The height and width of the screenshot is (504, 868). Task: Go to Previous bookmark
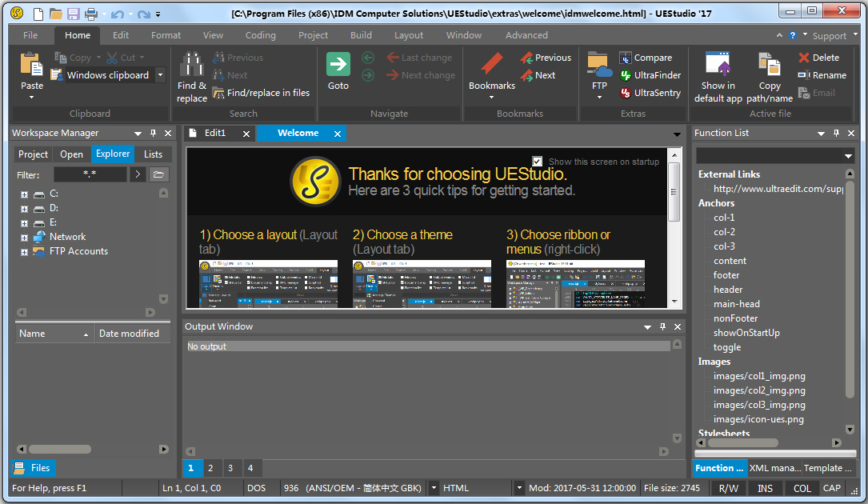click(x=546, y=58)
